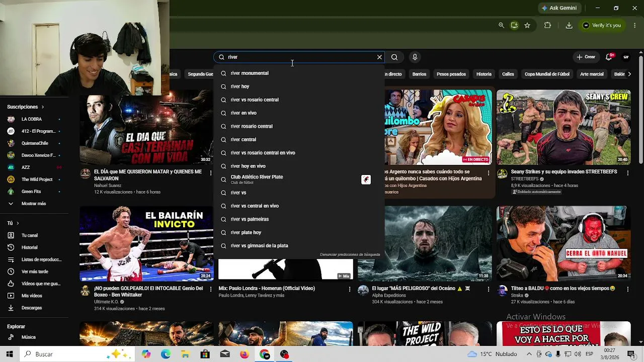The height and width of the screenshot is (362, 644).
Task: Click the Verify it's you profile button
Action: click(x=602, y=25)
